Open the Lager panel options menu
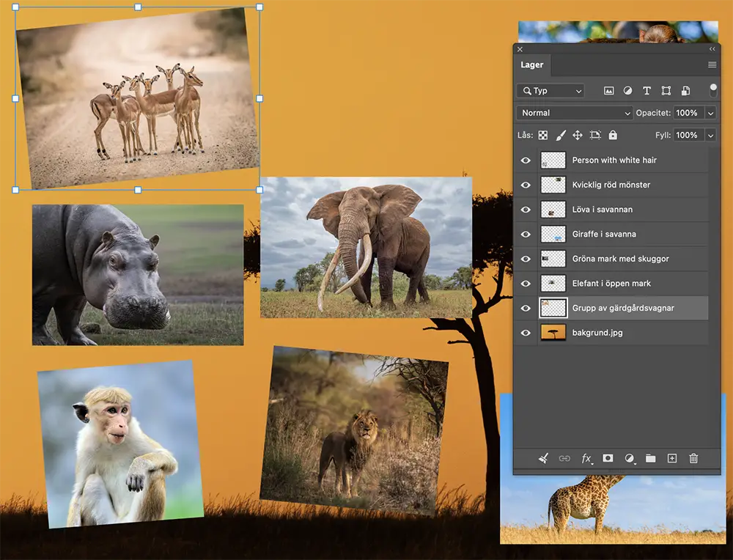 [710, 65]
